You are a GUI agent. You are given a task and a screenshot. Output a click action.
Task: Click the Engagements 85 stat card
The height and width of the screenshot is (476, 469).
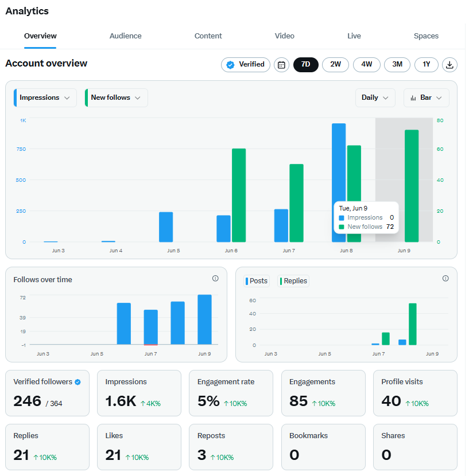click(x=323, y=393)
